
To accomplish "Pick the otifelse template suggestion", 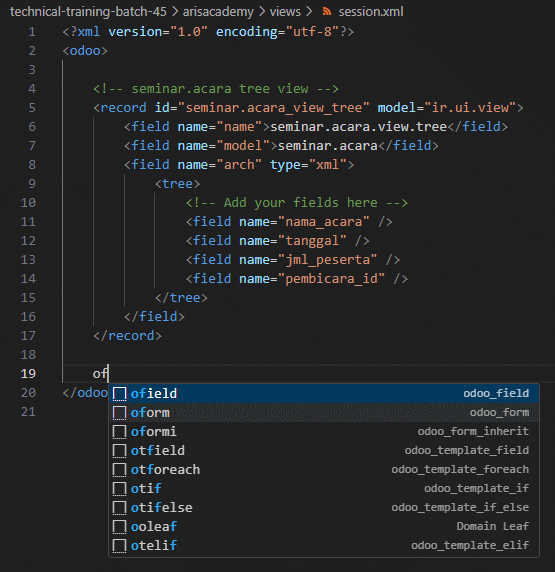I will click(x=324, y=507).
